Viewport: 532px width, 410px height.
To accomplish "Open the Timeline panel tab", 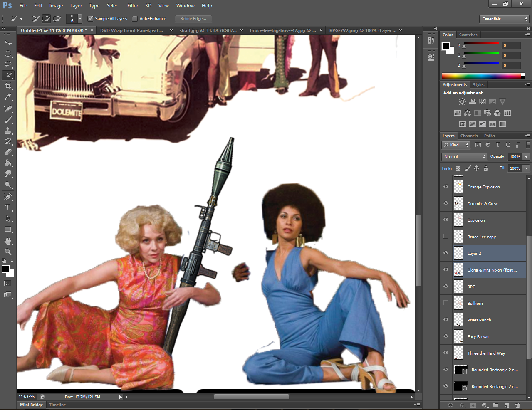I will click(x=57, y=405).
